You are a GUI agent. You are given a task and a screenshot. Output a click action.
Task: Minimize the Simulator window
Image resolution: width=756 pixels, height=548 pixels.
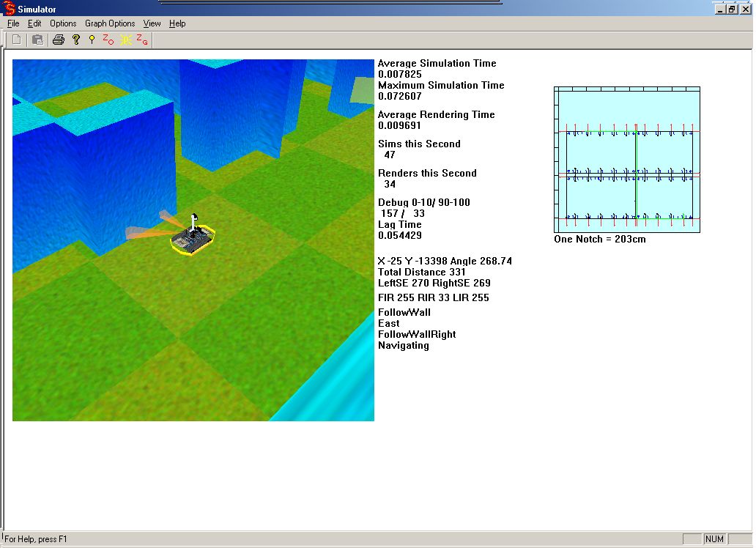[x=719, y=9]
